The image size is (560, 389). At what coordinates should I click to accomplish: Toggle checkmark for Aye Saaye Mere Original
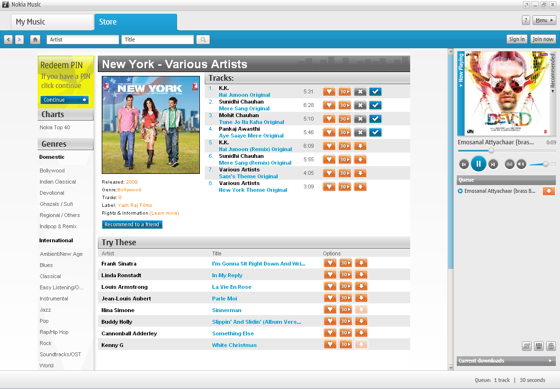pos(375,133)
